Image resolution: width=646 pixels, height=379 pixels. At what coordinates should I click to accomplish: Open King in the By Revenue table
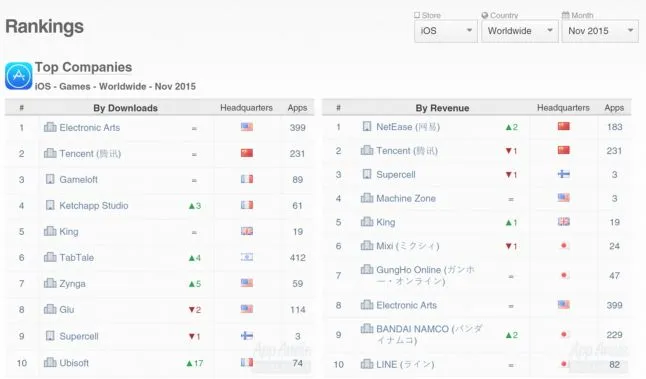(x=386, y=222)
